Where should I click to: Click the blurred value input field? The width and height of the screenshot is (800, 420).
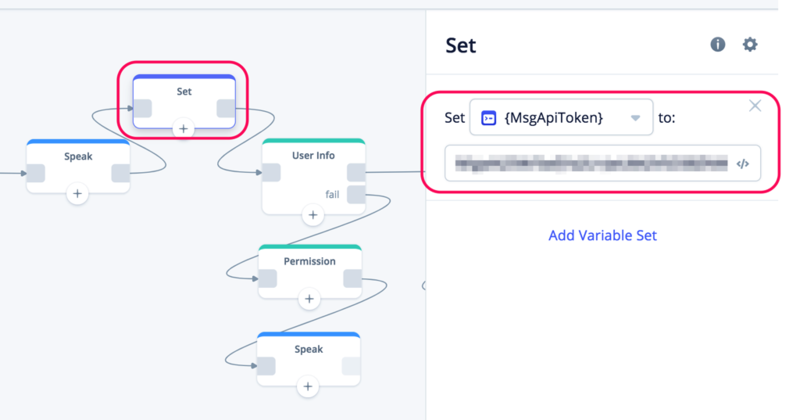tap(603, 163)
